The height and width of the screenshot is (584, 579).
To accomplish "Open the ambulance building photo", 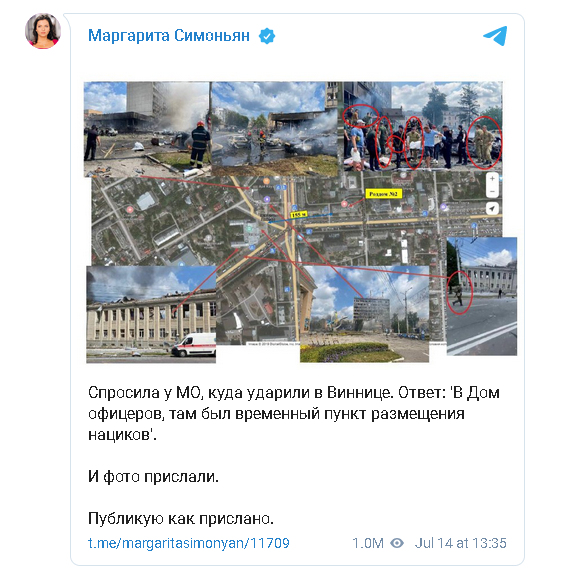I will 151,314.
